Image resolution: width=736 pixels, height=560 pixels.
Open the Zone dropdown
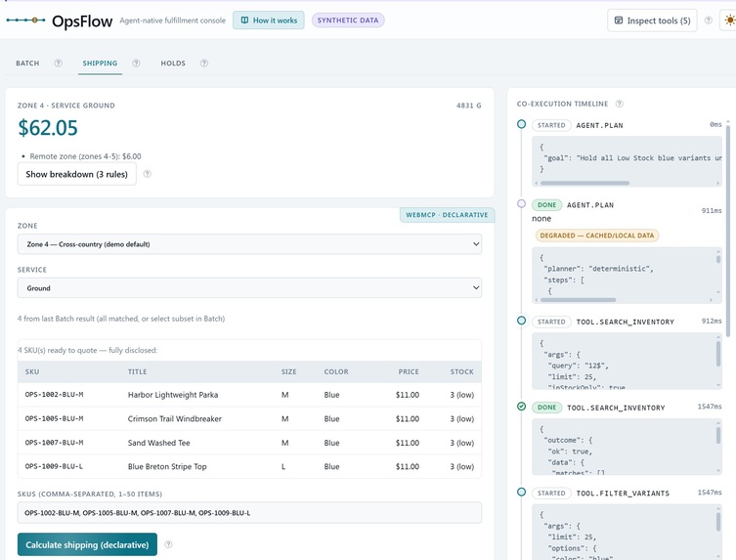point(249,244)
